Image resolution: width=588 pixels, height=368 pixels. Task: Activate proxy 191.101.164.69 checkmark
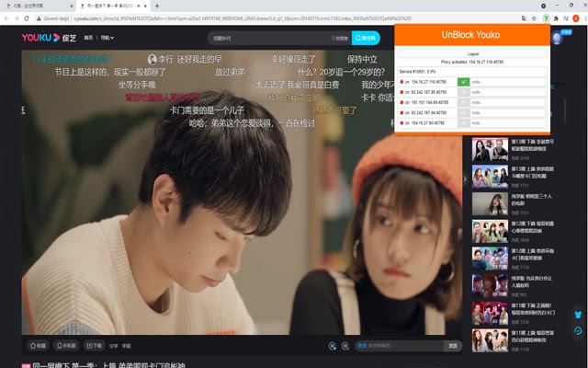463,102
